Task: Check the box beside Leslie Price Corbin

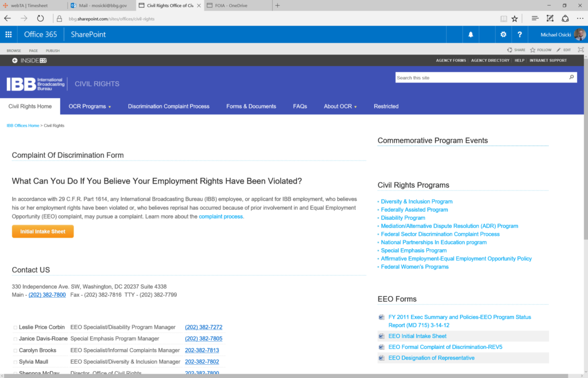Action: 16,328
